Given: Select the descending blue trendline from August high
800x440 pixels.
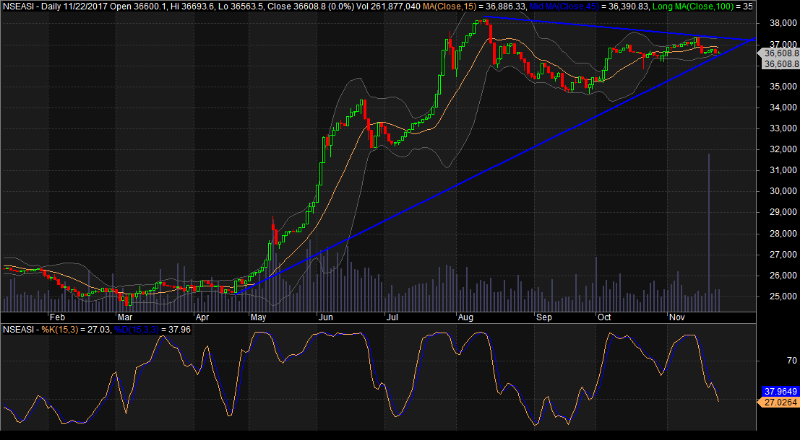Looking at the screenshot, I should (620, 29).
